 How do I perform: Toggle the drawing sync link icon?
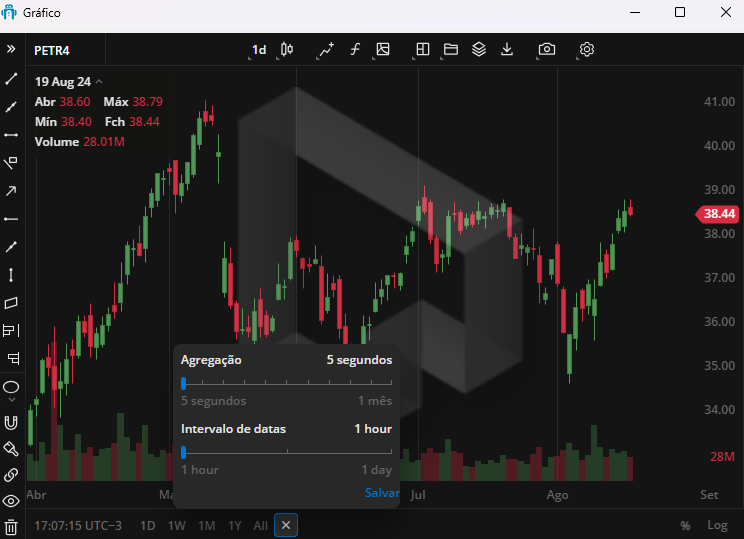click(11, 475)
